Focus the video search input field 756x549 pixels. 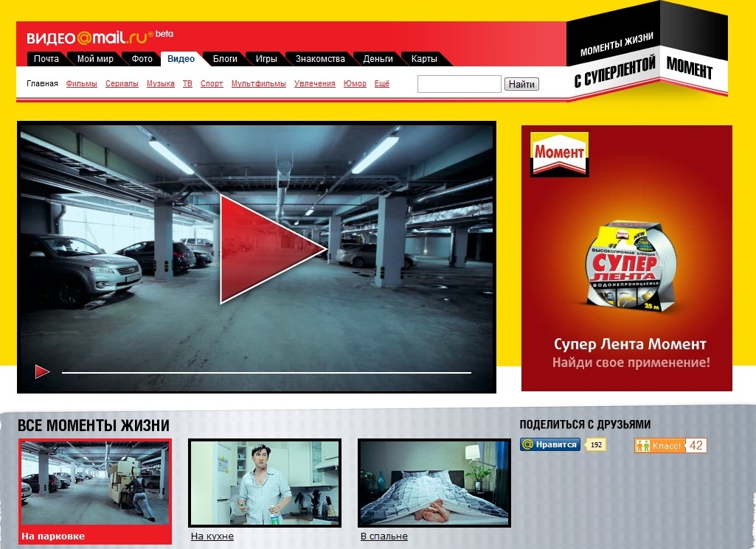(x=459, y=84)
